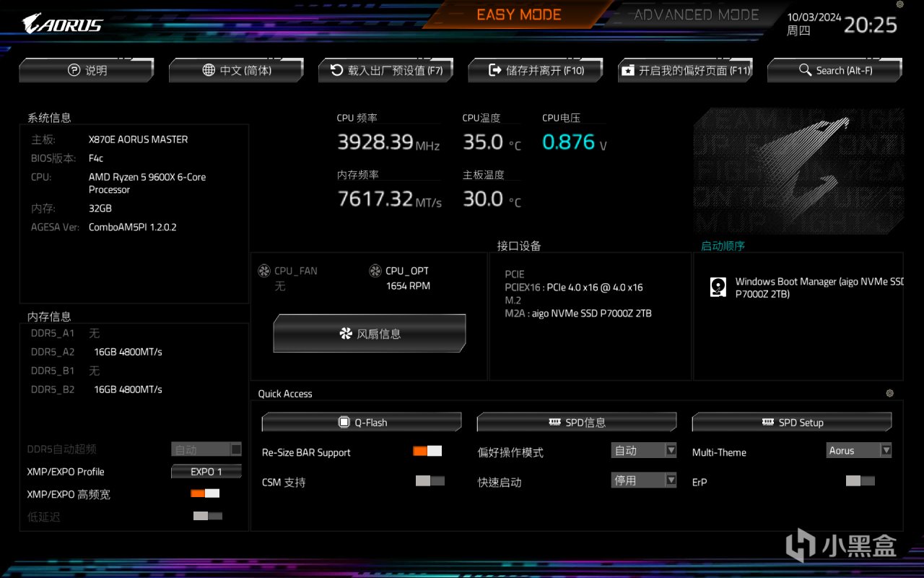Image resolution: width=924 pixels, height=578 pixels.
Task: Click the PCIEX16 PCIe 4.0 x16 entry
Action: (x=574, y=288)
